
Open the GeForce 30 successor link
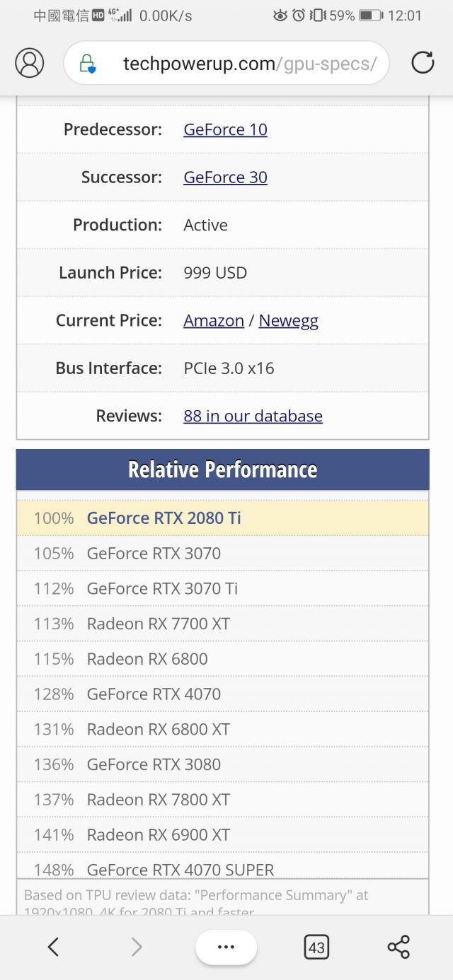tap(225, 177)
